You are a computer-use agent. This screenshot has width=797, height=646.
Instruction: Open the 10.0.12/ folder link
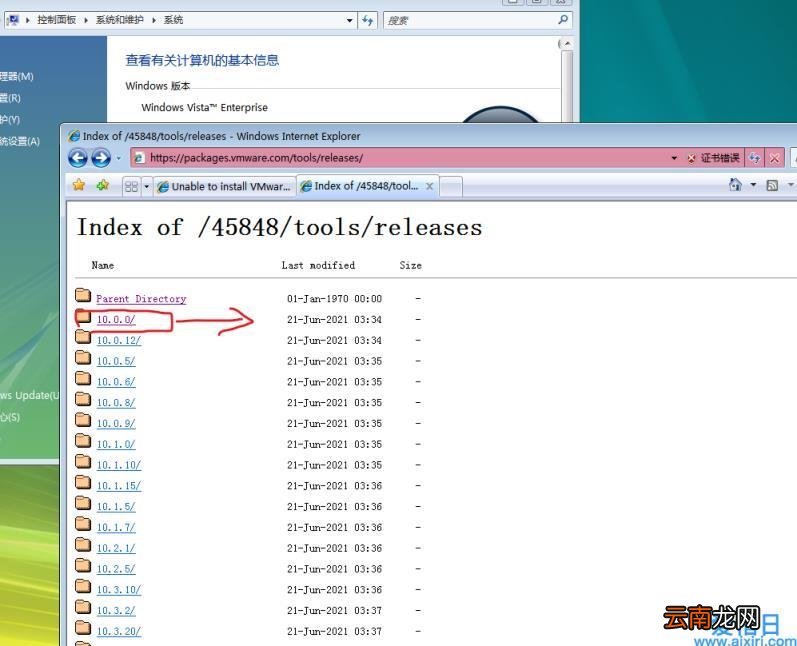tap(118, 341)
